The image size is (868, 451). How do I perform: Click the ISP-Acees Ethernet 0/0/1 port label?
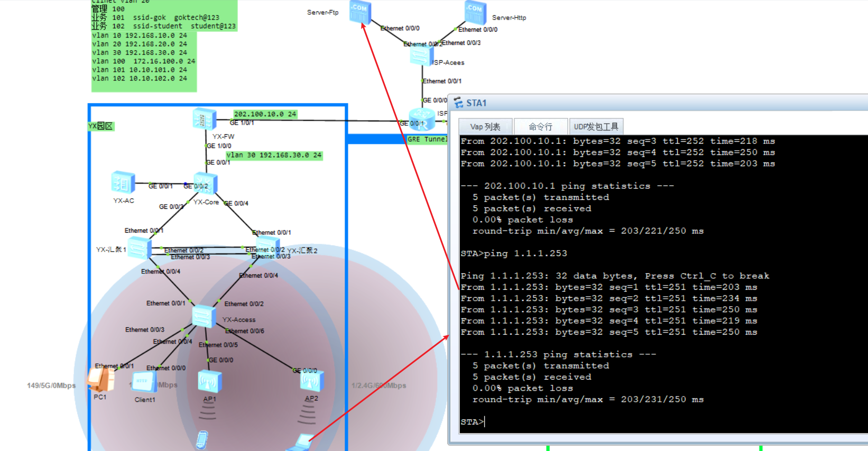pos(442,81)
